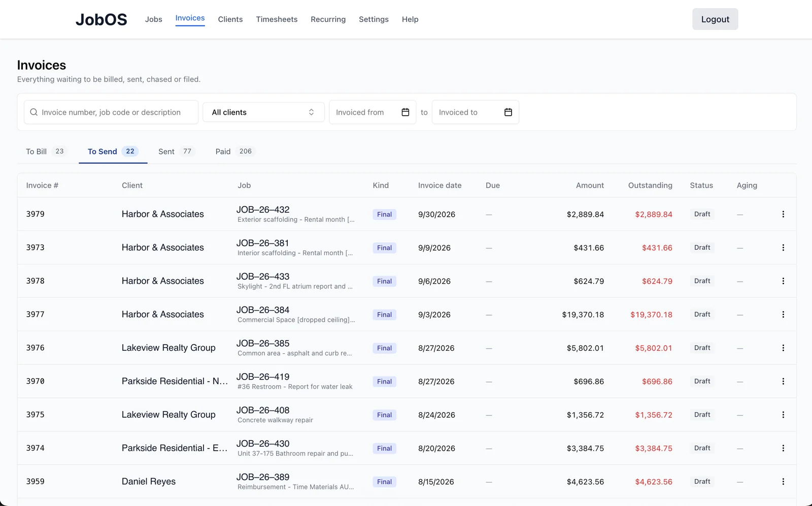Click the Amount column header
The image size is (812, 506).
[590, 185]
